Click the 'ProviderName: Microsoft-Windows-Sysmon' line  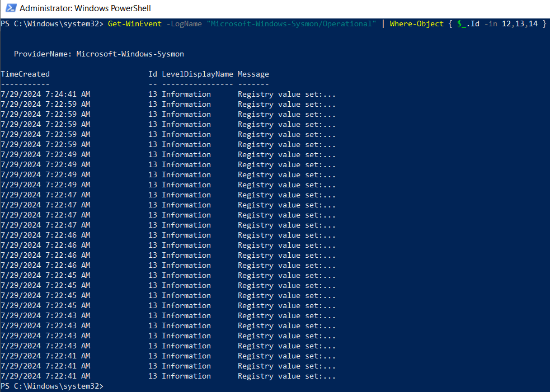(x=99, y=54)
